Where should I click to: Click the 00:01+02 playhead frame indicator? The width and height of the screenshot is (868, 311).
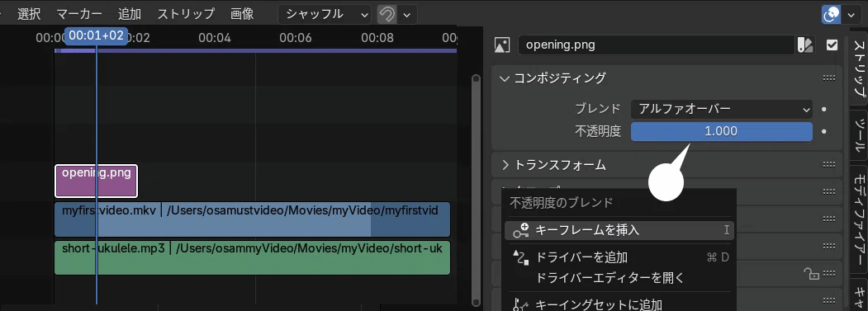(97, 36)
